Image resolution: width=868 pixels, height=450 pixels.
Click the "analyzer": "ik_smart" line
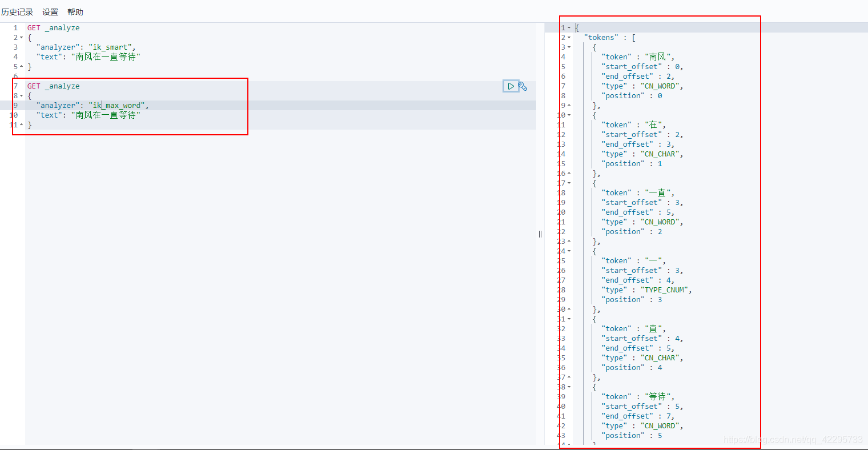[86, 47]
